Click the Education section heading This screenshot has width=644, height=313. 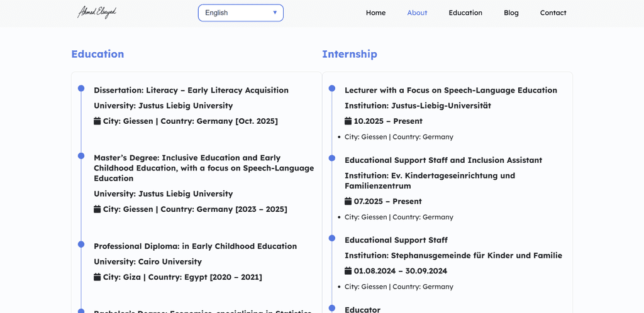[x=97, y=54]
